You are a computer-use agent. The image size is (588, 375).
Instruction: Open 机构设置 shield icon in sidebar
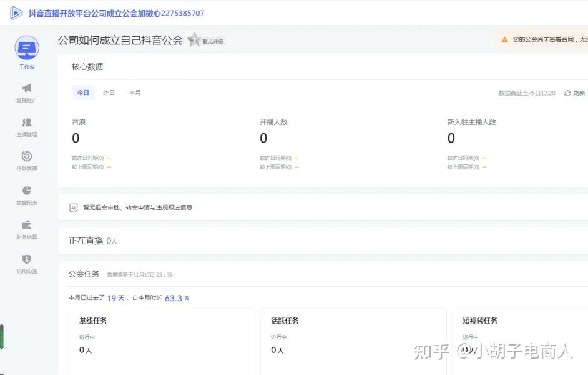click(x=27, y=259)
